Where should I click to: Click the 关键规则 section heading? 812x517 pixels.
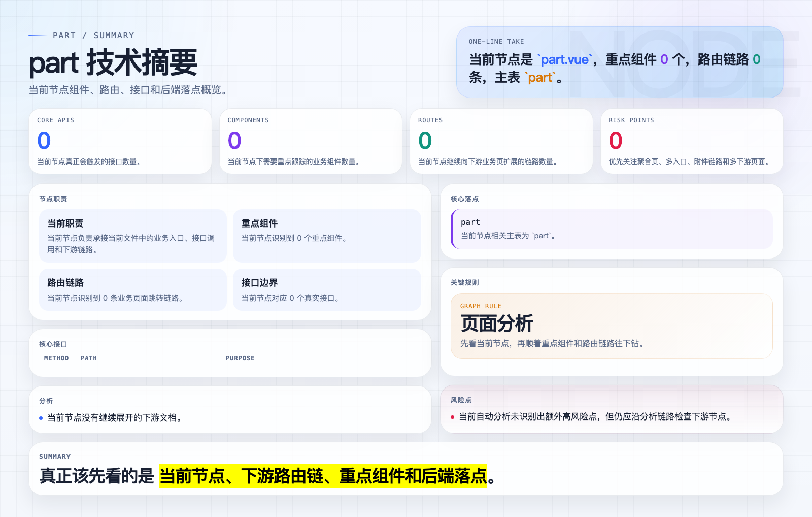pos(465,282)
